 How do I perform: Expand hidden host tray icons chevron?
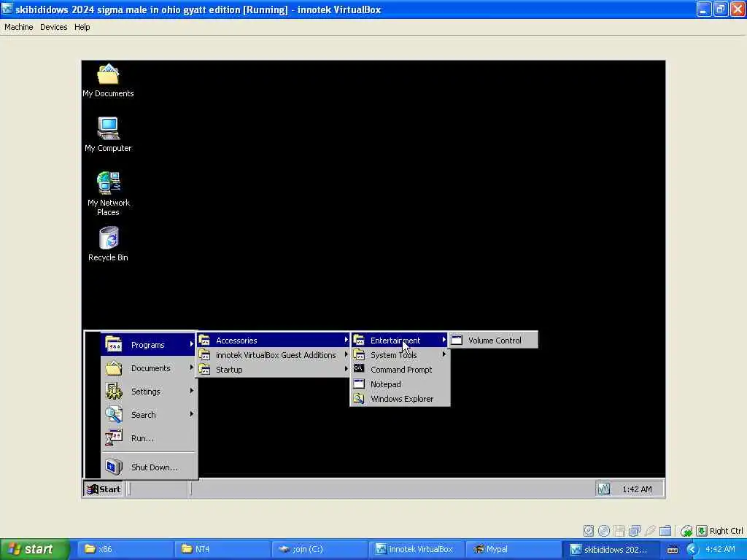[692, 550]
